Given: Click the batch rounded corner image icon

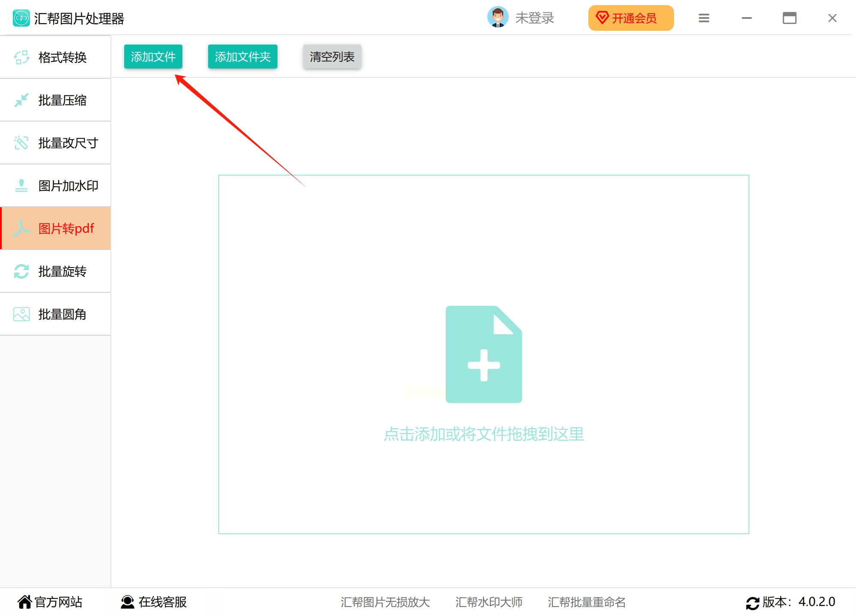Looking at the screenshot, I should [21, 314].
